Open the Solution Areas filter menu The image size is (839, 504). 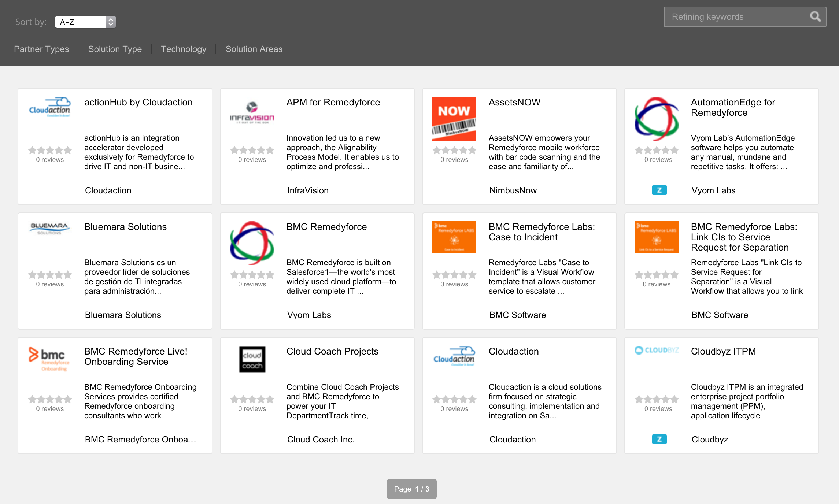(x=254, y=49)
